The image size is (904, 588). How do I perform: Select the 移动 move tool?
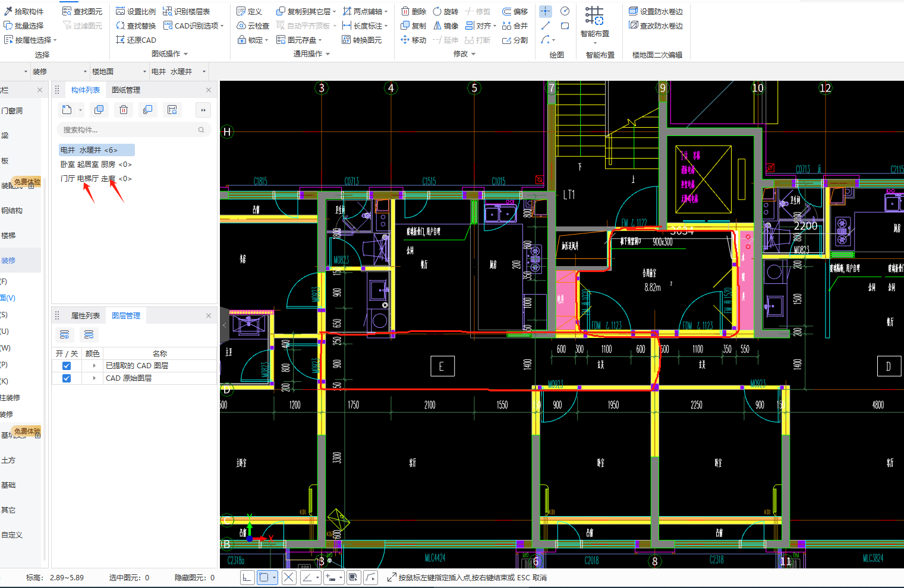pos(414,40)
